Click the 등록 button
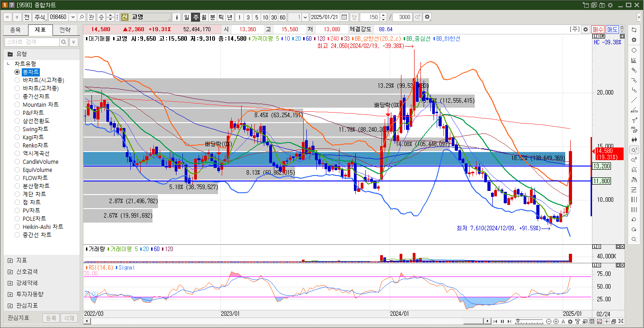Image resolution: width=644 pixels, height=328 pixels. coord(51,318)
